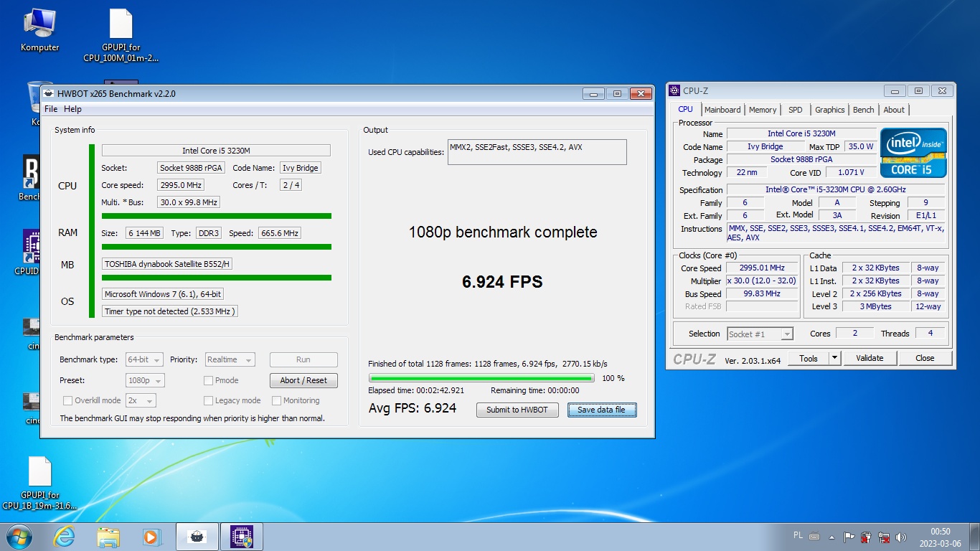Viewport: 980px width, 551px height.
Task: Click the TOSHIBA dynabook Satellite B552/H field
Action: (167, 264)
